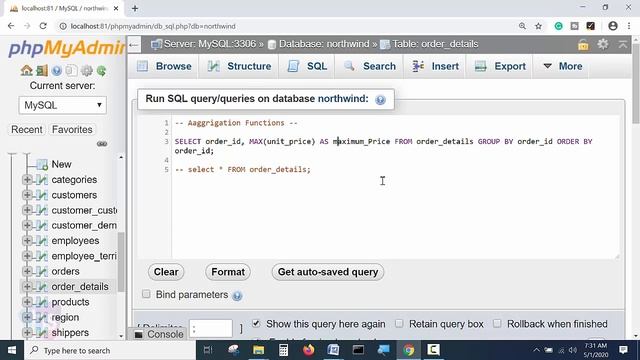Uncheck Show this query here again
Image resolution: width=640 pixels, height=360 pixels.
pyautogui.click(x=256, y=323)
